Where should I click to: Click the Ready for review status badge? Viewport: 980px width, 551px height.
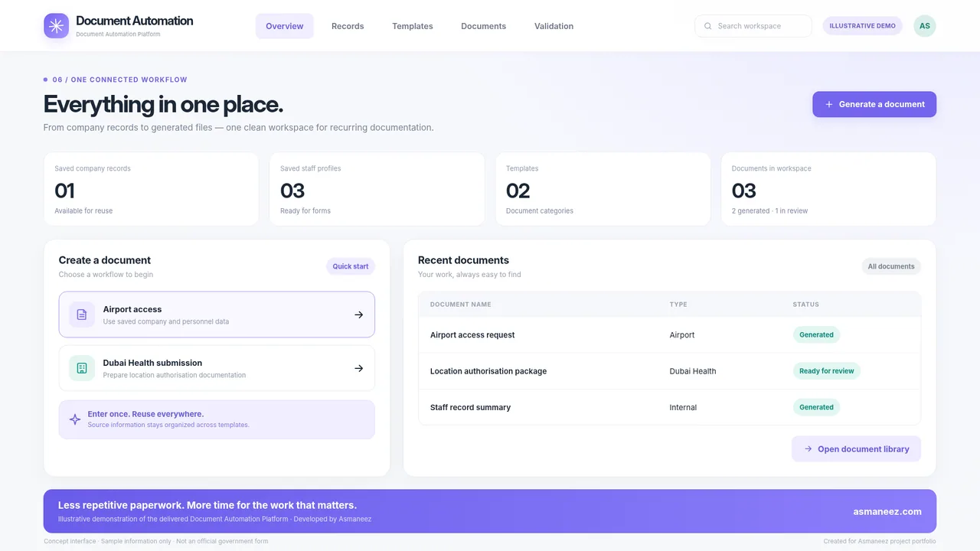click(826, 371)
